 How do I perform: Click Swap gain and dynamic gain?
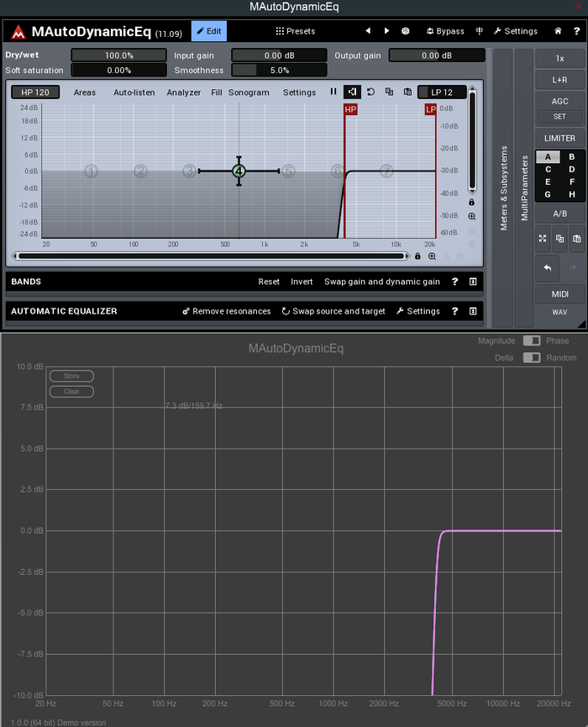point(382,282)
